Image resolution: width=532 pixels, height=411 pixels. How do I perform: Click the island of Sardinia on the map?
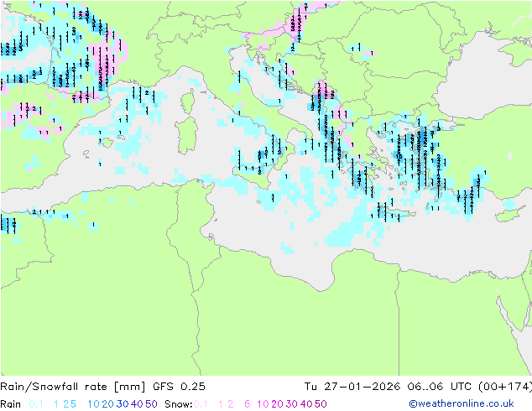186,136
